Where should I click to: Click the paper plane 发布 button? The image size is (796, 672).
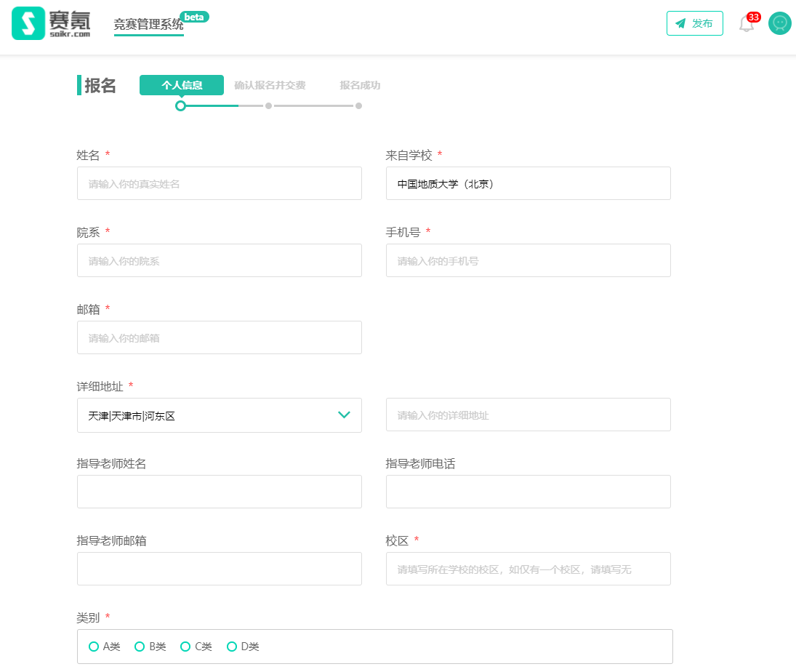pyautogui.click(x=694, y=23)
